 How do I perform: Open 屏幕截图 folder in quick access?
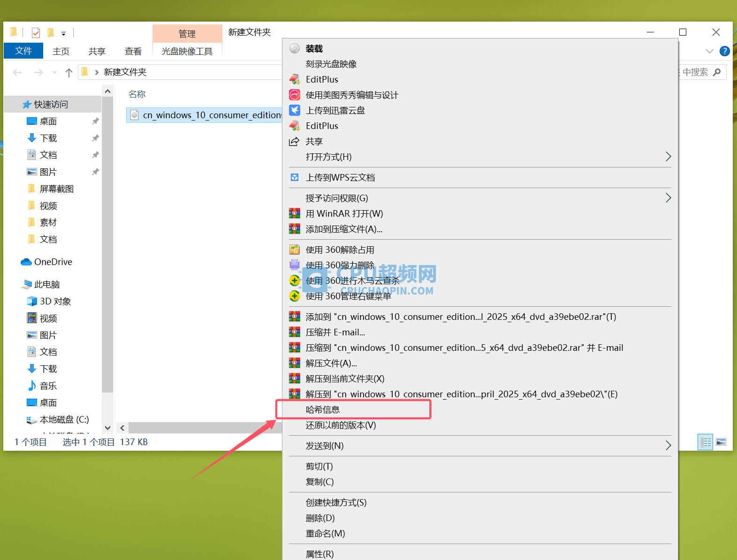[57, 189]
